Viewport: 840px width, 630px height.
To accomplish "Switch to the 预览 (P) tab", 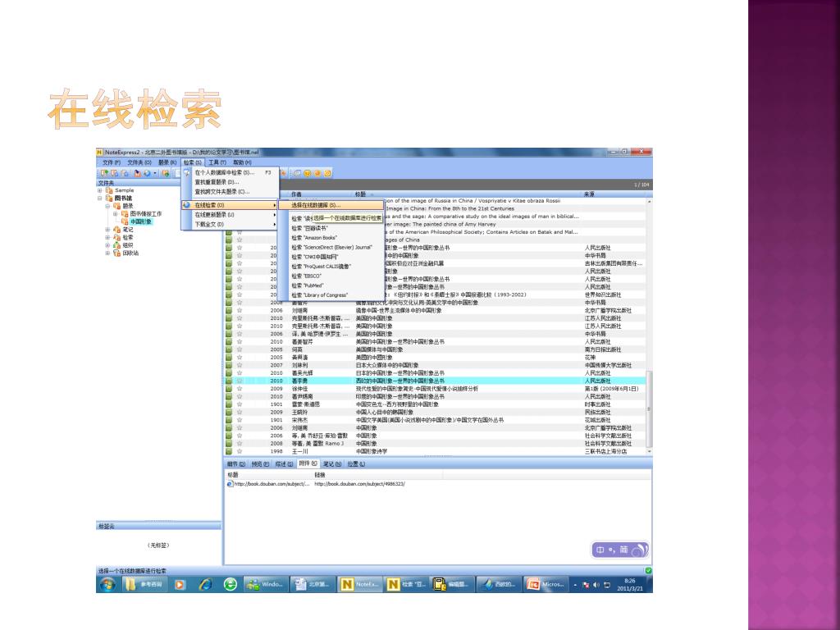I will tap(260, 464).
